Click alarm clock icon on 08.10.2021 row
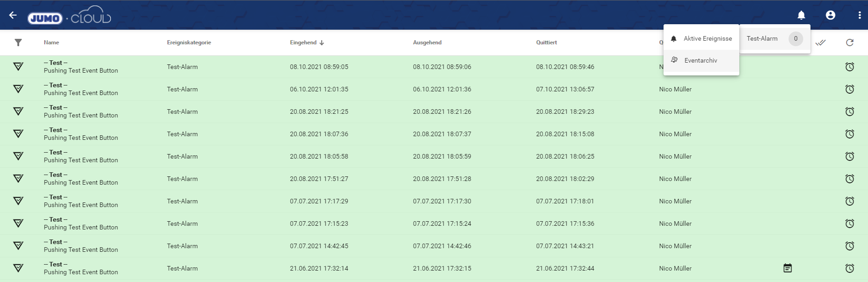868x282 pixels. [849, 67]
